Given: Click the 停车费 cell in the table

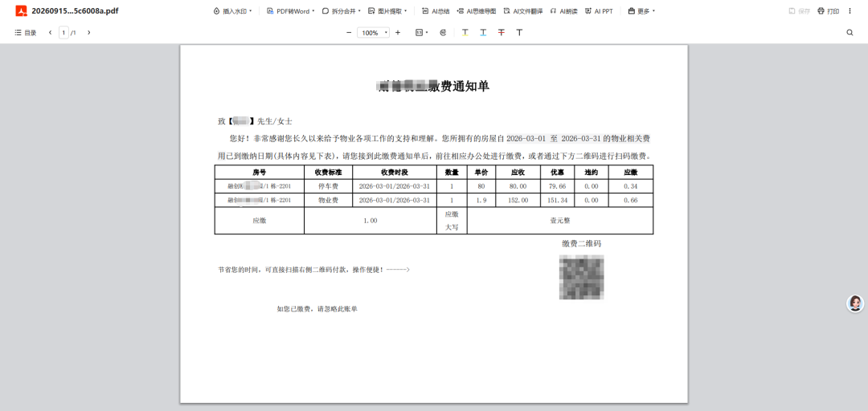Looking at the screenshot, I should [328, 185].
